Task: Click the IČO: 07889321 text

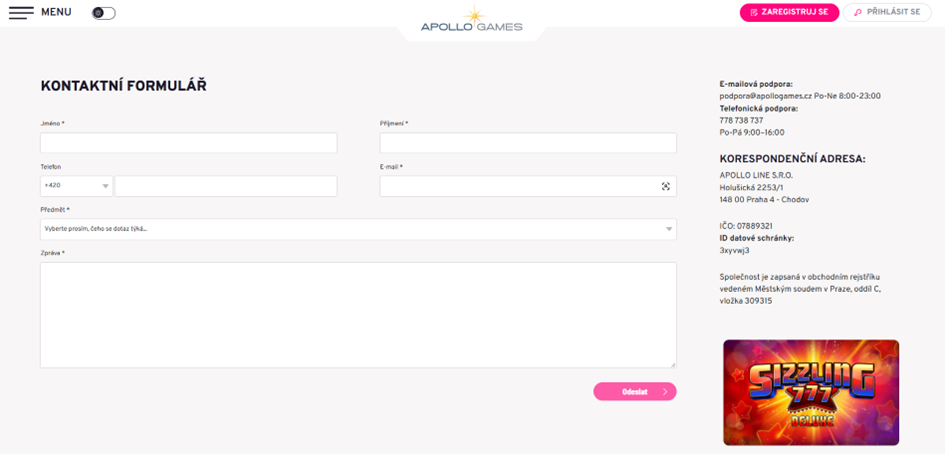Action: pyautogui.click(x=746, y=226)
